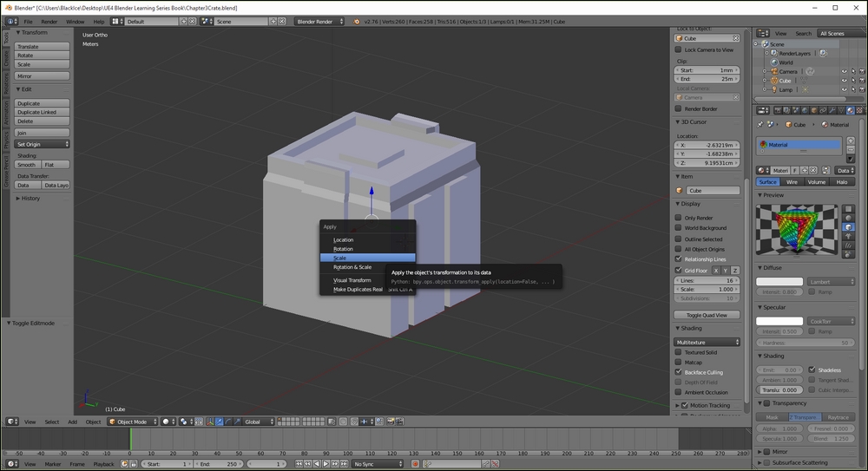Viewport: 868px width, 471px height.
Task: Uncheck the Shadeless material option
Action: point(812,370)
